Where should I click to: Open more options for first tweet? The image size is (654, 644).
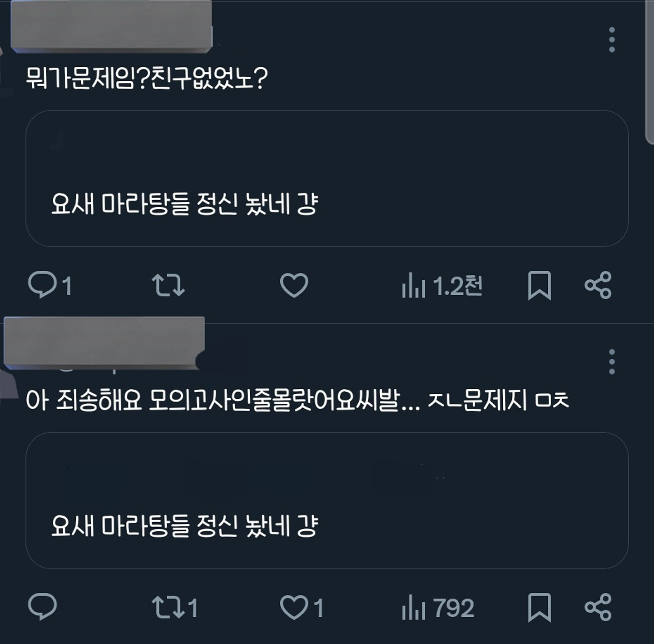612,40
